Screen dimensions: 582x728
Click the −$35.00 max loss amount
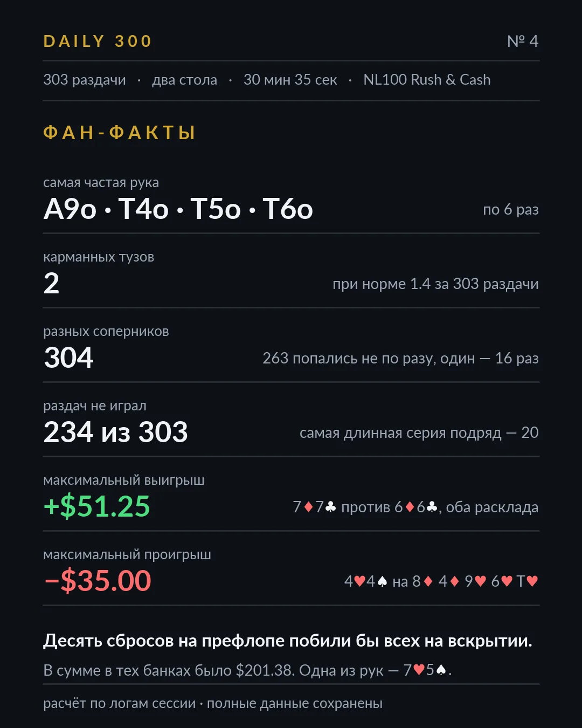click(98, 581)
